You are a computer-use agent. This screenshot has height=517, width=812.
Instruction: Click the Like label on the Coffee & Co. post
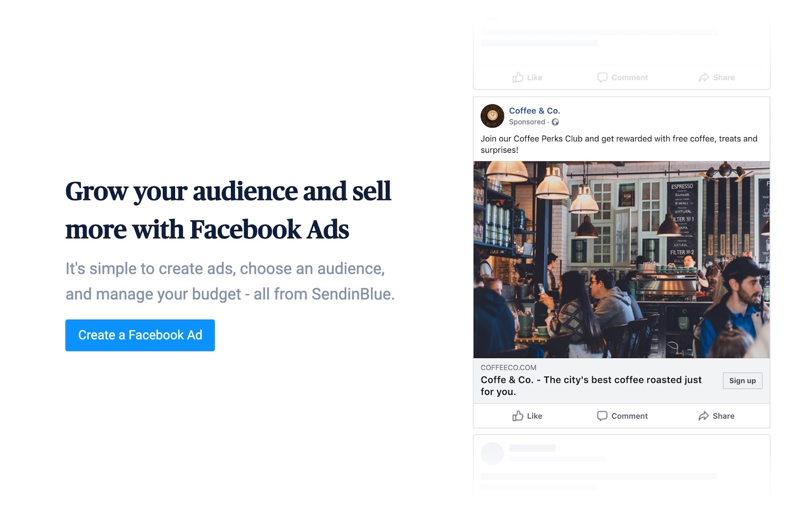click(534, 416)
